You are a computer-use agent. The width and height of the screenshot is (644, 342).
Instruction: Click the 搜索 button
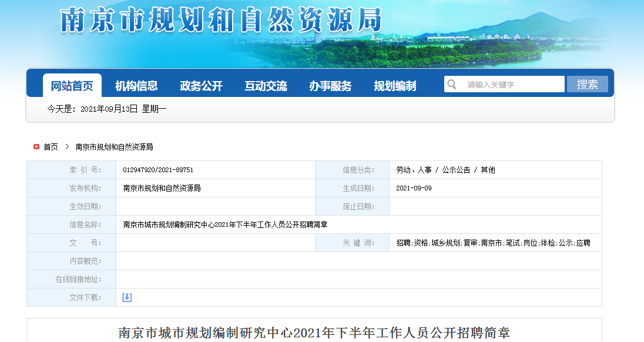pos(588,84)
